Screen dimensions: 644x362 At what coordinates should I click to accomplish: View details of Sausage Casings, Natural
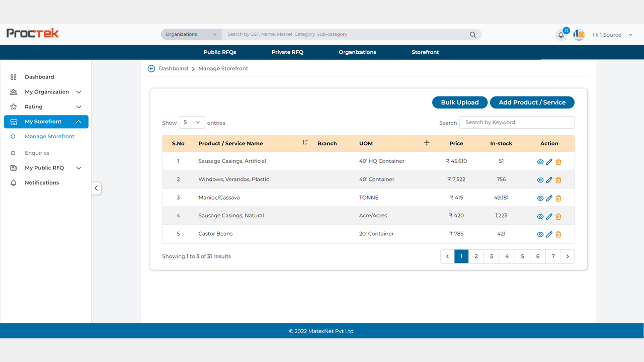pos(540,216)
